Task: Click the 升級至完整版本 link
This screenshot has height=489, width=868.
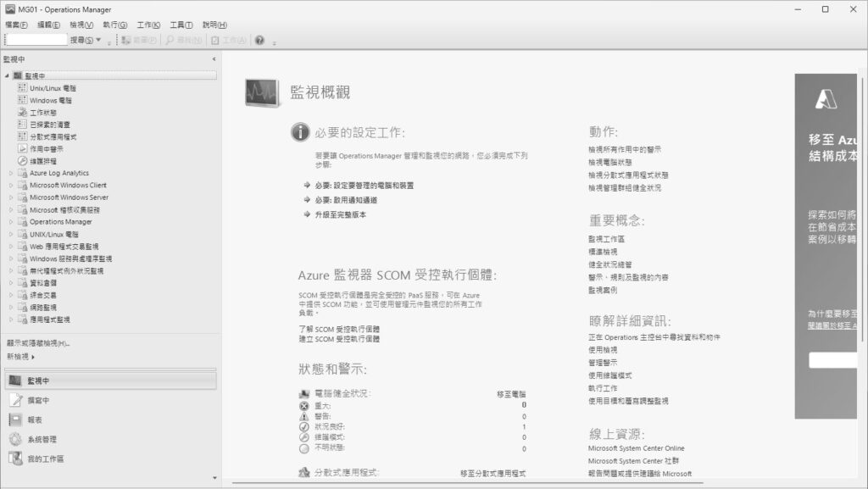Action: tap(341, 214)
